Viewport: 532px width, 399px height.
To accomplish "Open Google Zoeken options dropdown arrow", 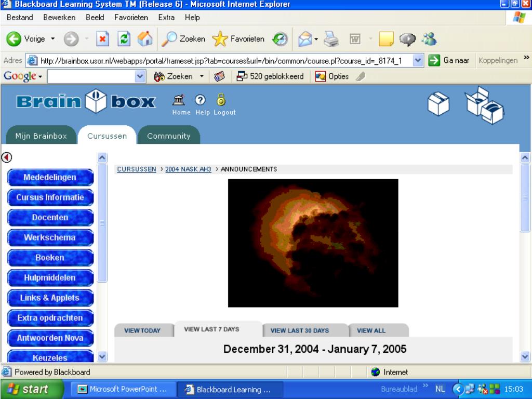I will (x=202, y=76).
